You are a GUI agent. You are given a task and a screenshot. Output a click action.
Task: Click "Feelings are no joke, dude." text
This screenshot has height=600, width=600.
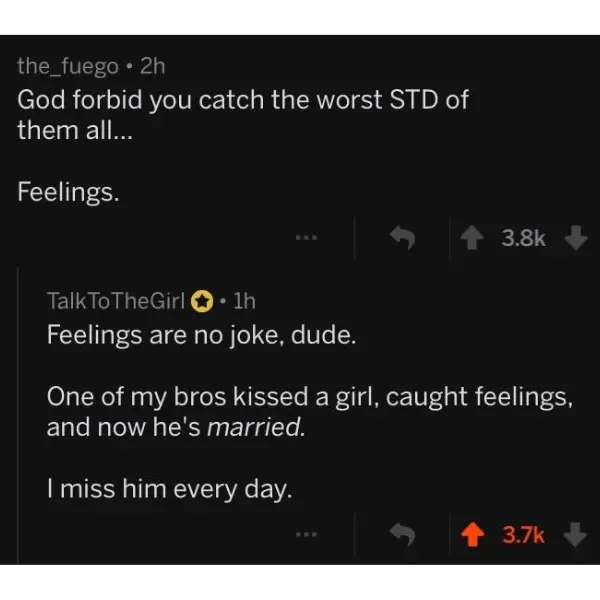click(x=200, y=334)
